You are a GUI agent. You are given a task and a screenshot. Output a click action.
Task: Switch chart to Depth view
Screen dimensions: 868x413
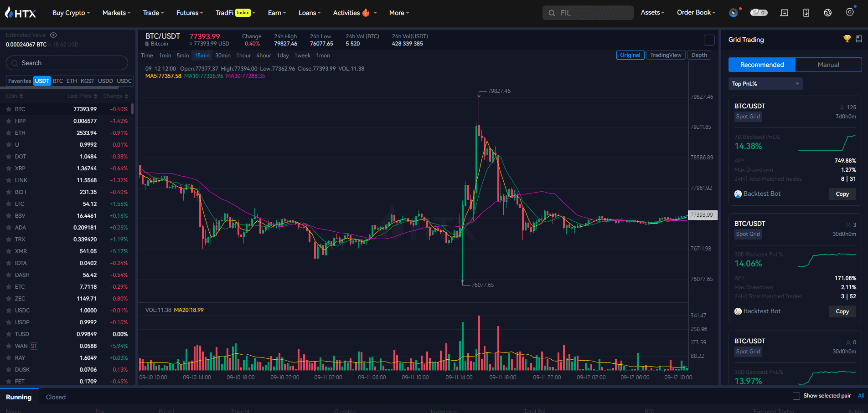pos(699,55)
